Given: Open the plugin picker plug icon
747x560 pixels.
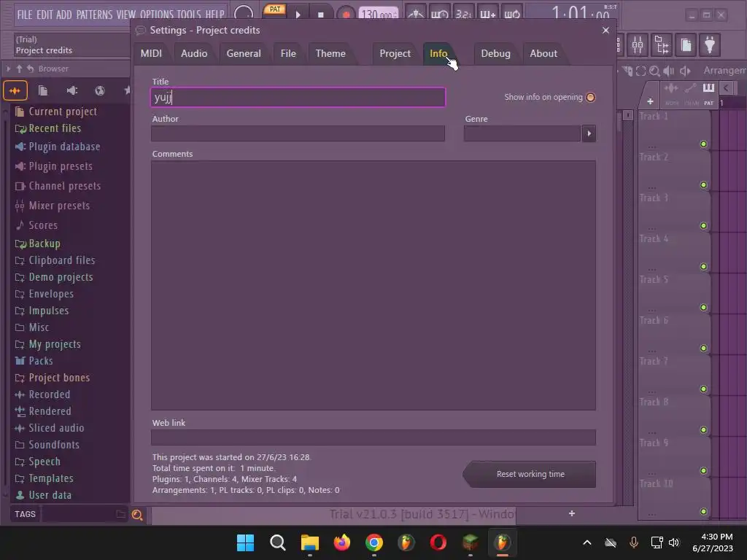Looking at the screenshot, I should click(x=710, y=45).
